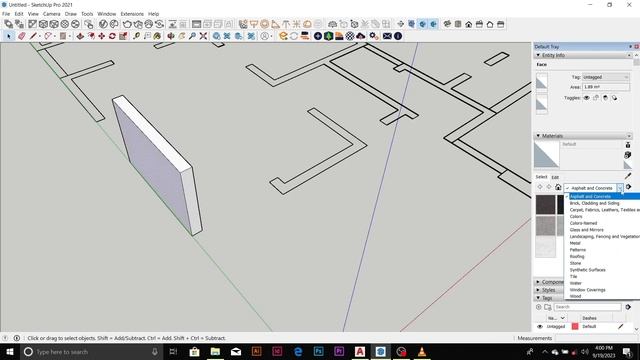The height and width of the screenshot is (360, 640).
Task: Pick the material eyedropper sample tool
Action: coord(628,176)
